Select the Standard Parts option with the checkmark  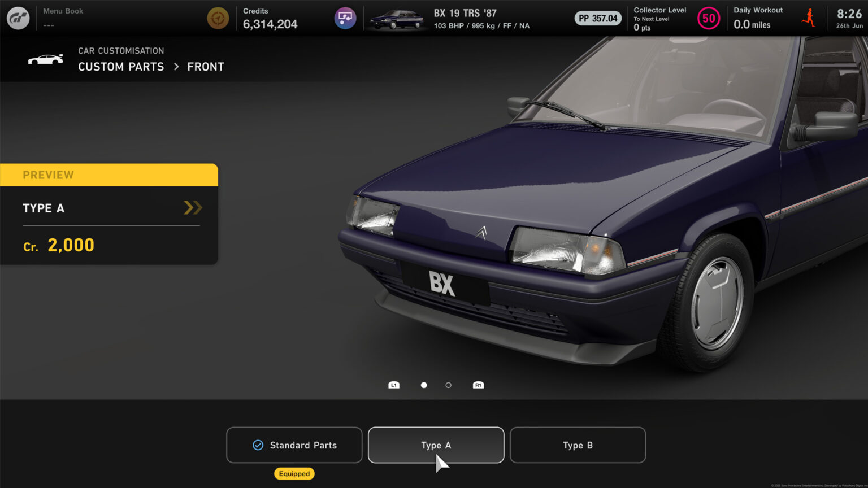pos(294,445)
